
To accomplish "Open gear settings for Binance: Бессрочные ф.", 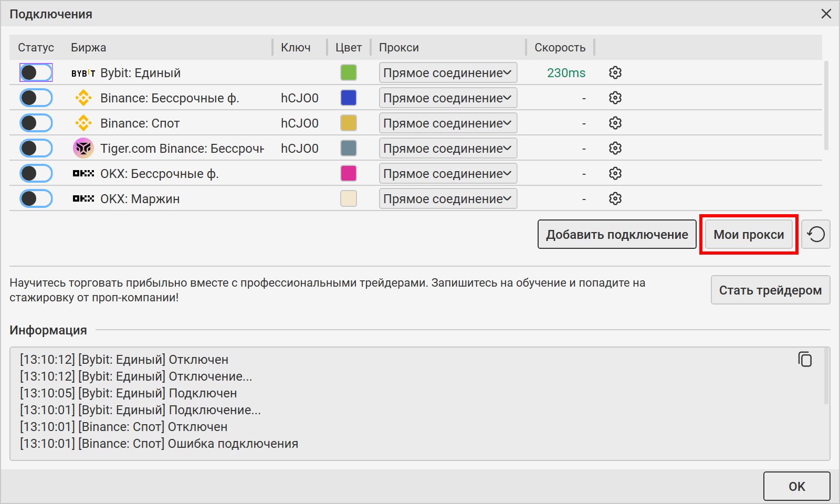I will [x=615, y=98].
